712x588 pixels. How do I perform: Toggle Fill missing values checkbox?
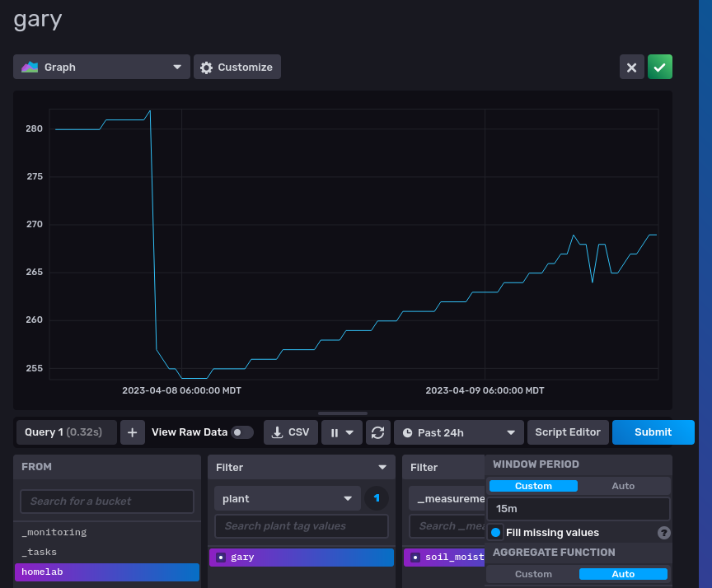click(x=496, y=533)
